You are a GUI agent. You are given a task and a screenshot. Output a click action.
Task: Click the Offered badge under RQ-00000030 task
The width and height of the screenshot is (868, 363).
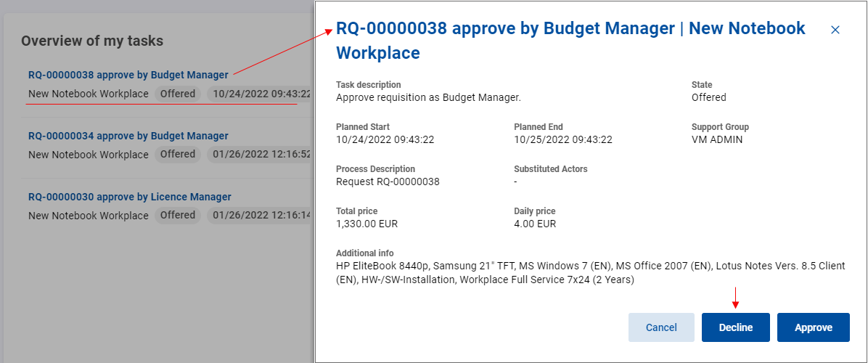coord(178,215)
